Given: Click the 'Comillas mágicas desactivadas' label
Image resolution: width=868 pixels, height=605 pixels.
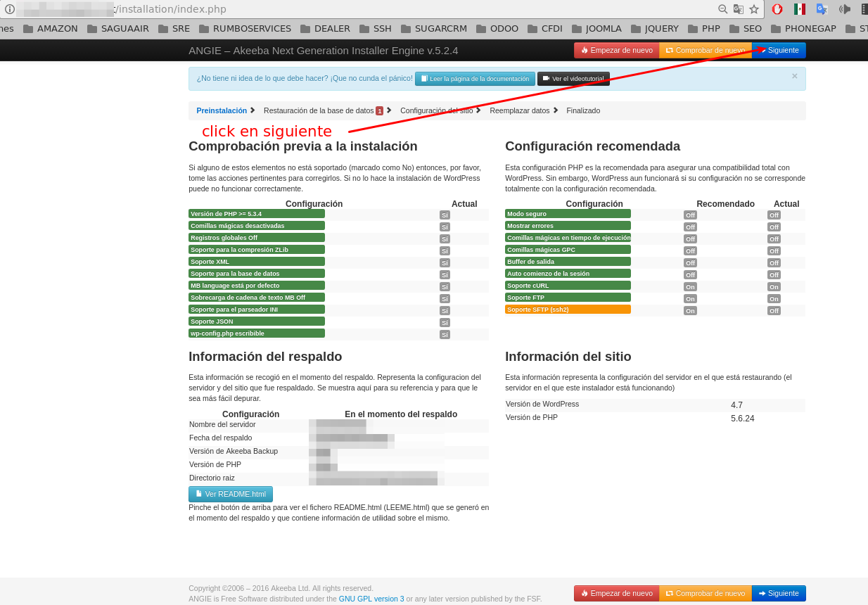Looking at the screenshot, I should [257, 226].
